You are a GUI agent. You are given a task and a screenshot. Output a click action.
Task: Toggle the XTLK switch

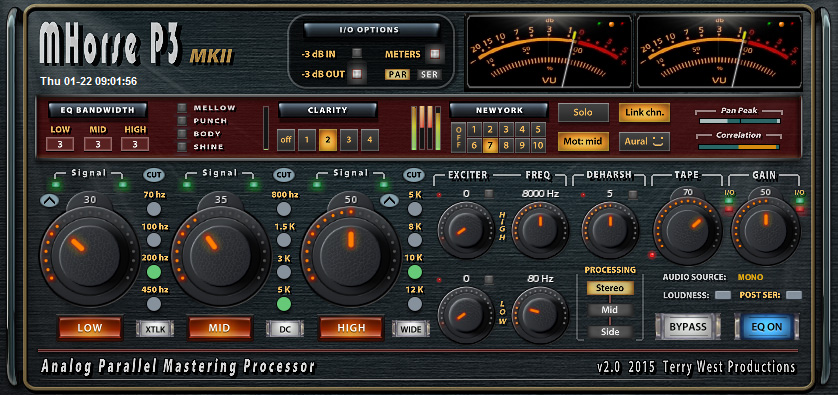pyautogui.click(x=155, y=329)
